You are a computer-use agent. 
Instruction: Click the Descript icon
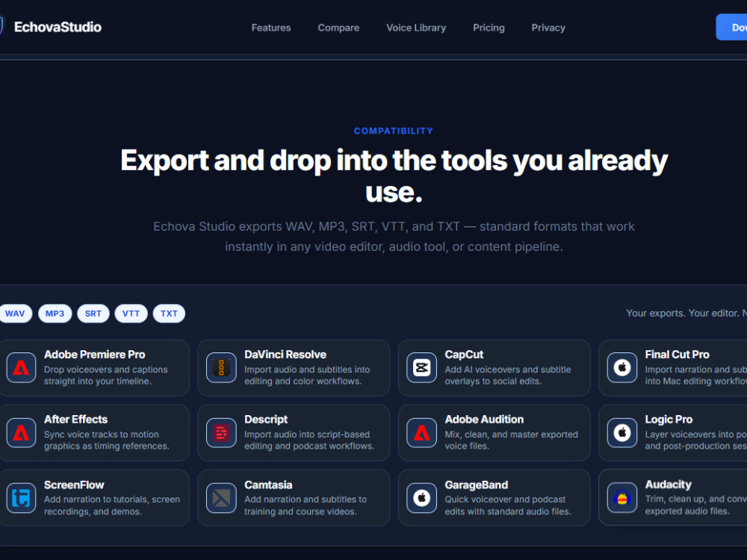[x=221, y=433]
